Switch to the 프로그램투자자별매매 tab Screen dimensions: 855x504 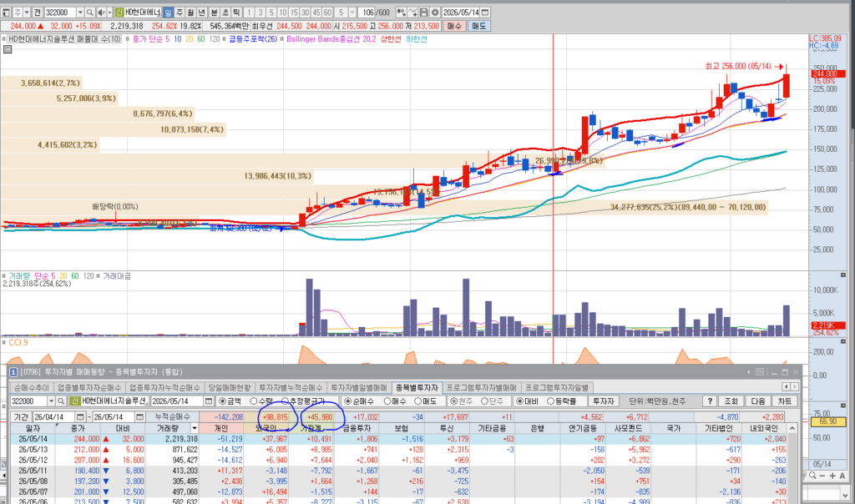point(481,387)
